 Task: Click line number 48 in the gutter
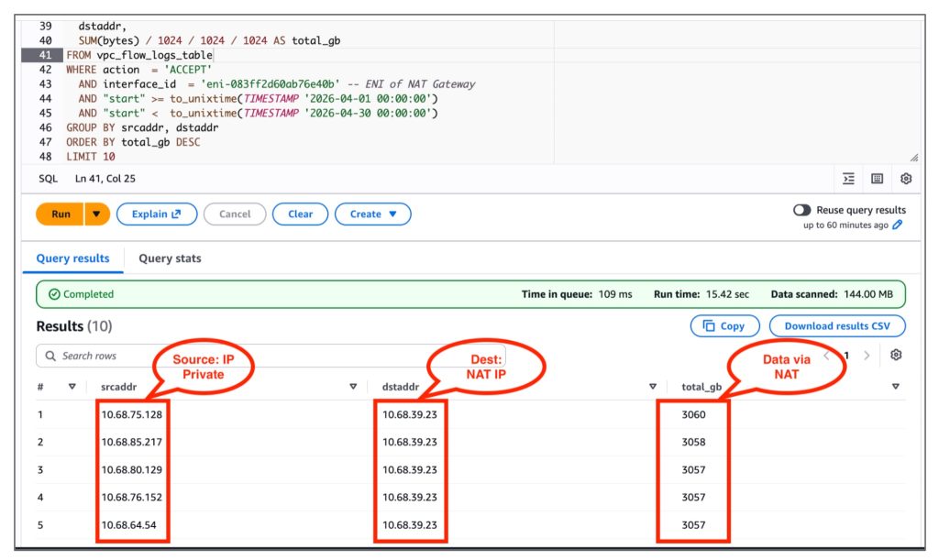click(46, 157)
